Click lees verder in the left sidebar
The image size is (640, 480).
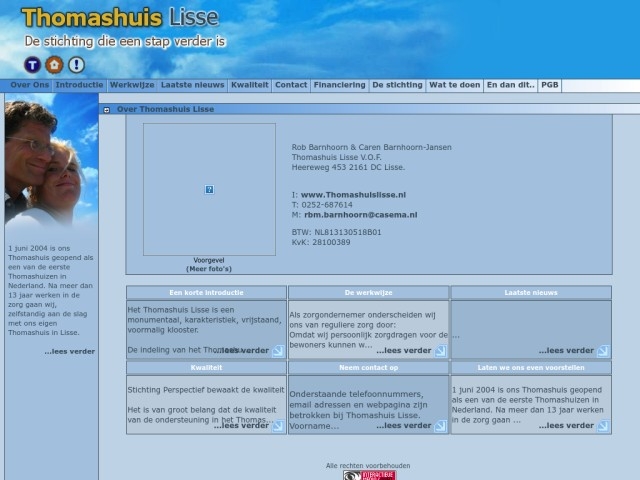point(69,351)
